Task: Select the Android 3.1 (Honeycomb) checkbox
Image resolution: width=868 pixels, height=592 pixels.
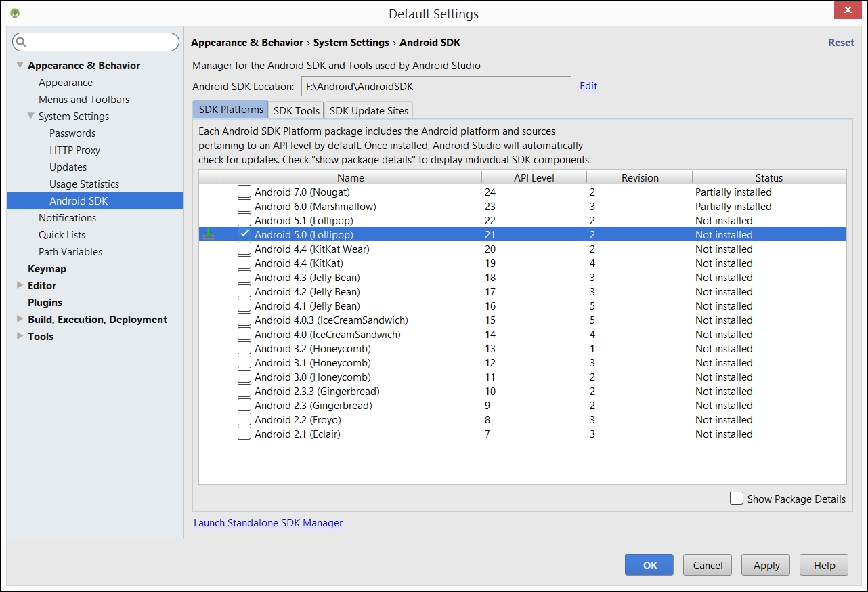Action: tap(244, 362)
